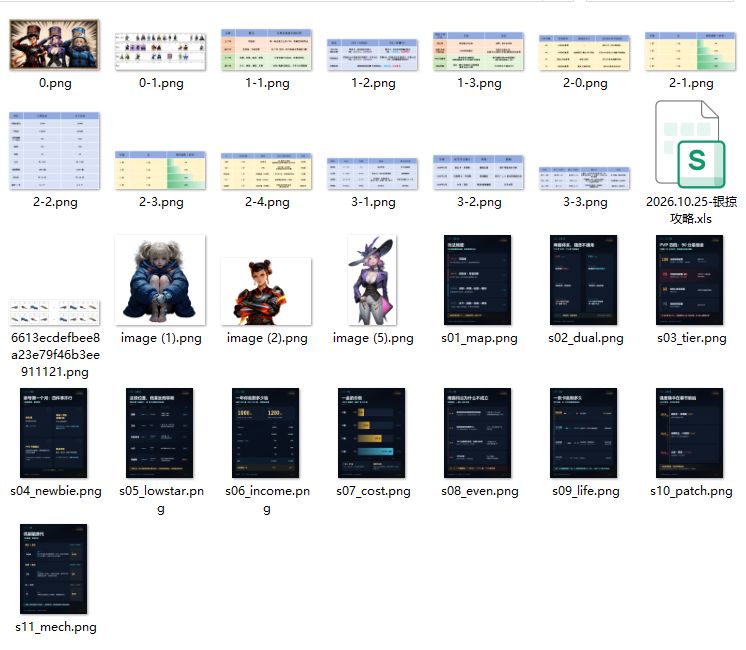Click the label "6613ecdefbee8a23e79f46b3ee911121.png"
The image size is (746, 650).
pyautogui.click(x=55, y=355)
